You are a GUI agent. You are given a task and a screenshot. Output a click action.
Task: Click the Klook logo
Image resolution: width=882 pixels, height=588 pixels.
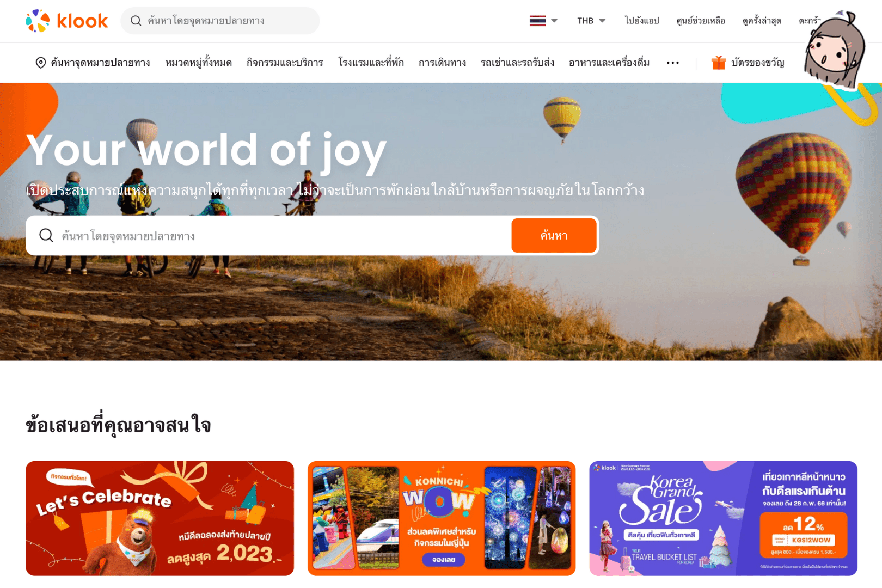[x=66, y=21]
